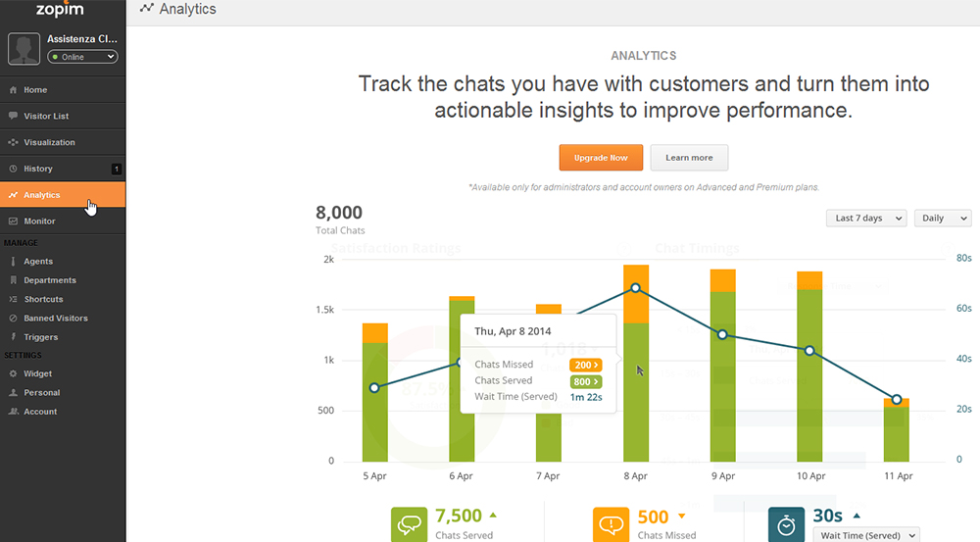Click the Wait Time stopwatch icon
The width and height of the screenshot is (980, 542).
pos(786,524)
